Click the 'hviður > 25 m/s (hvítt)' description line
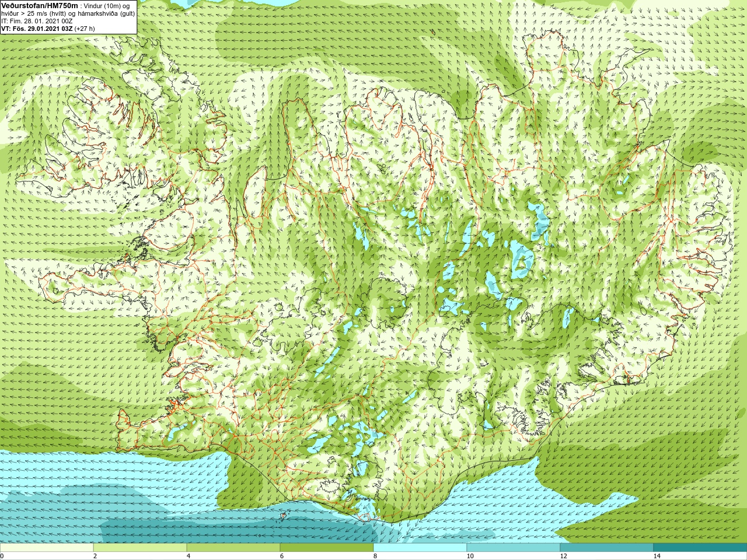 tap(68, 13)
